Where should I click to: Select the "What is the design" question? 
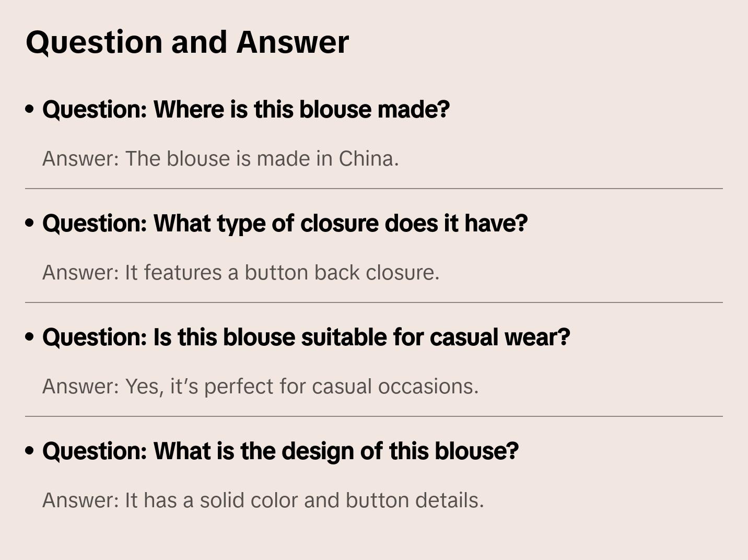coord(280,451)
